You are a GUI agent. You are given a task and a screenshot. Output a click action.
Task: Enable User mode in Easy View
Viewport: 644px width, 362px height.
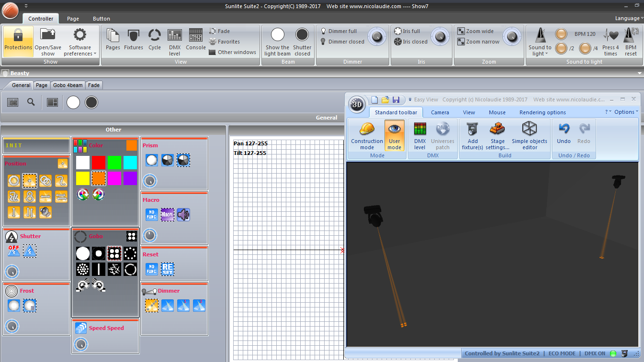coord(395,136)
